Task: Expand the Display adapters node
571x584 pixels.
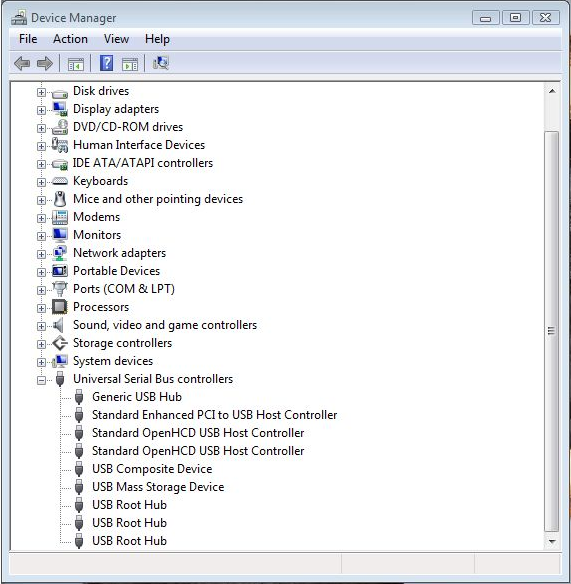Action: click(x=41, y=110)
